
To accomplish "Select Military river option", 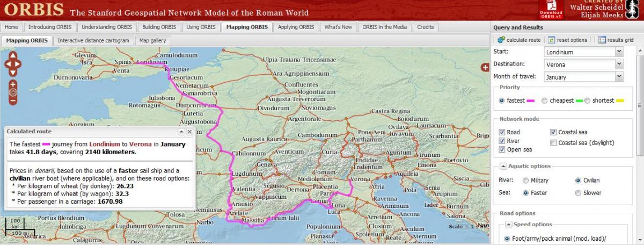I will click(x=525, y=181).
